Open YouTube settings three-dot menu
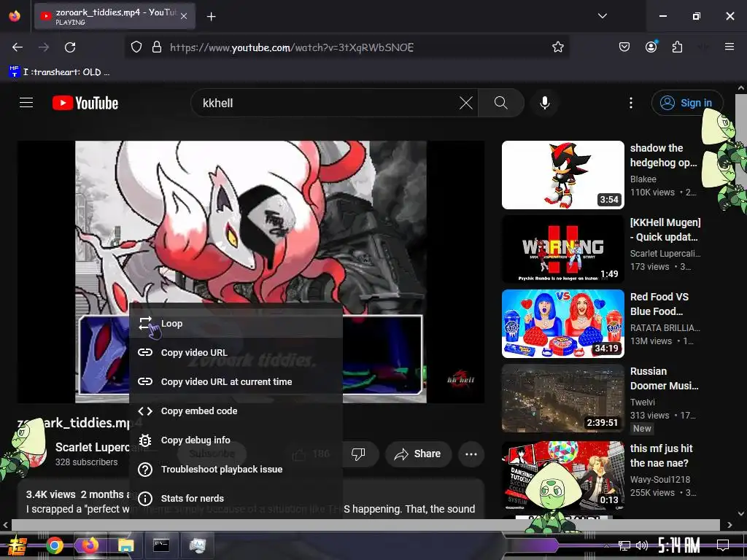Screen dimensions: 747x560 pos(631,103)
